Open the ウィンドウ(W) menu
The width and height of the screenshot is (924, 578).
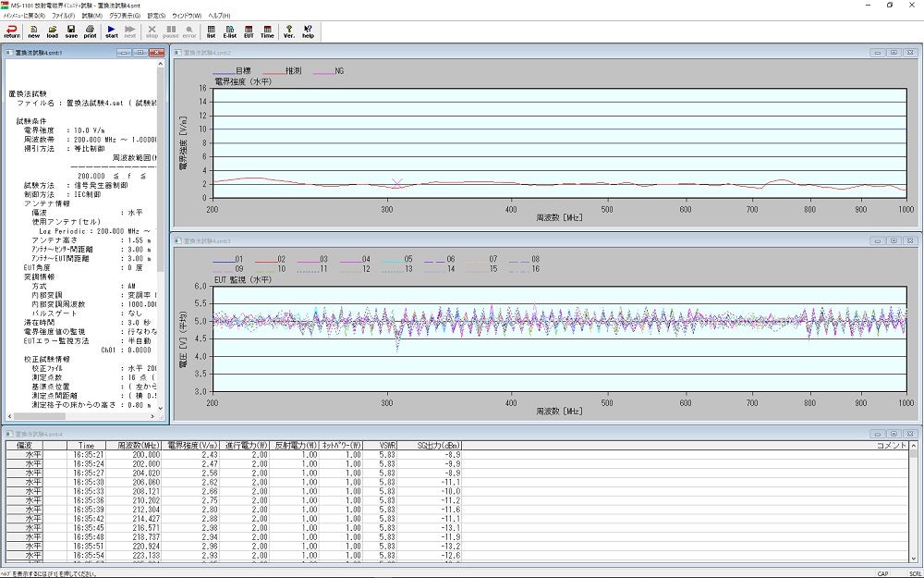click(x=187, y=16)
